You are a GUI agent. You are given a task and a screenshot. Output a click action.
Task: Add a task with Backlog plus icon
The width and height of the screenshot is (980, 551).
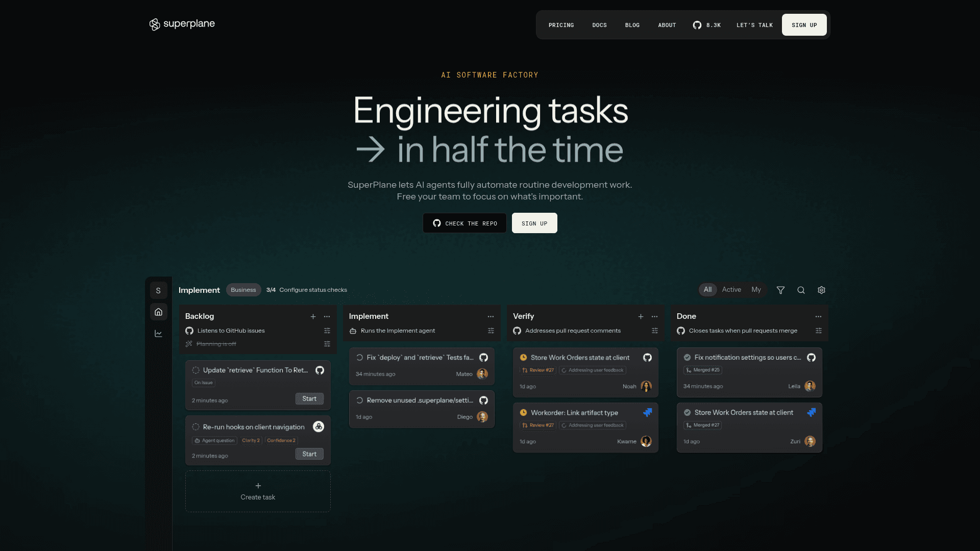[313, 316]
